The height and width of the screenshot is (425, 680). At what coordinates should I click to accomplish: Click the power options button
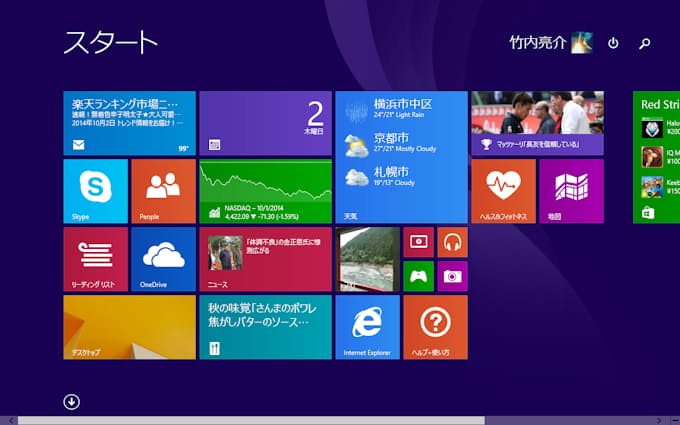[x=613, y=44]
